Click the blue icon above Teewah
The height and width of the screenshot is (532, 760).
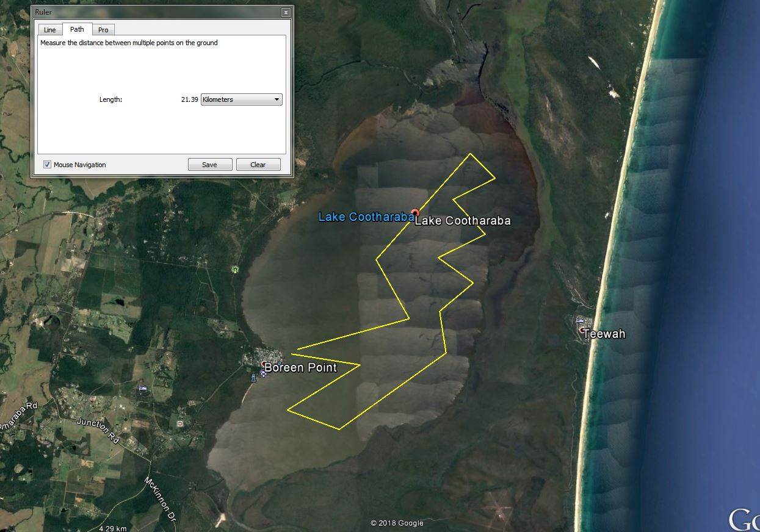click(580, 320)
